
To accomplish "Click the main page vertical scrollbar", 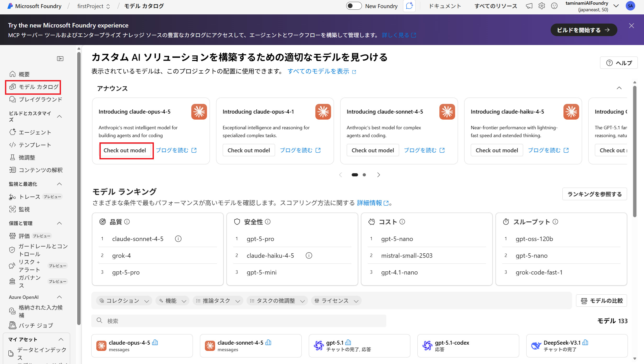I will [634, 152].
